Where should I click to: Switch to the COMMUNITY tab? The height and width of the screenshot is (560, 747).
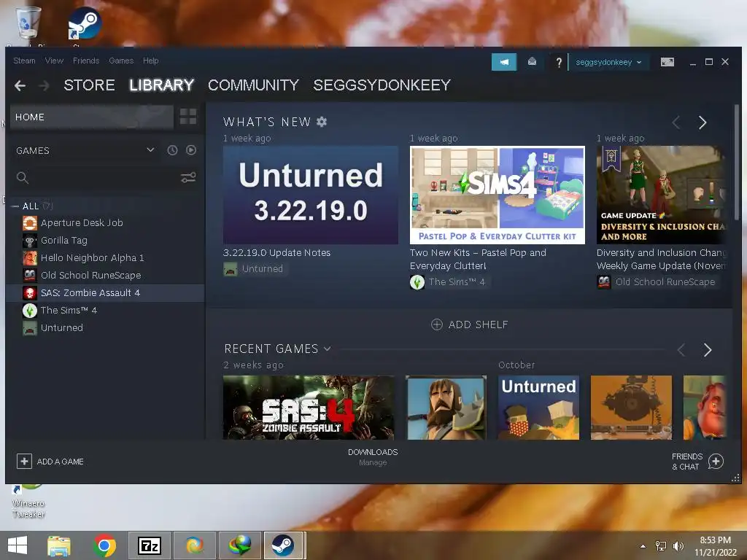(253, 85)
